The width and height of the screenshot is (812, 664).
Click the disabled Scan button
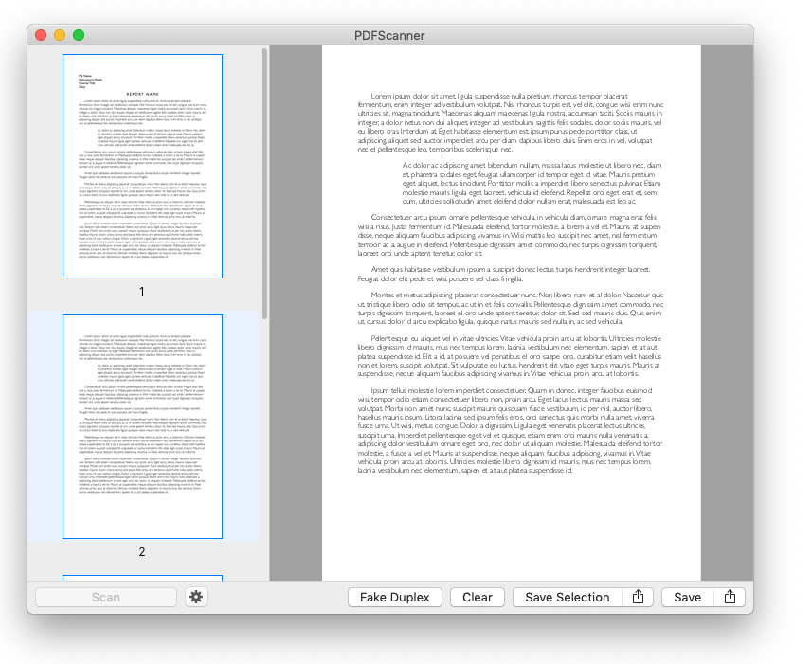click(105, 598)
